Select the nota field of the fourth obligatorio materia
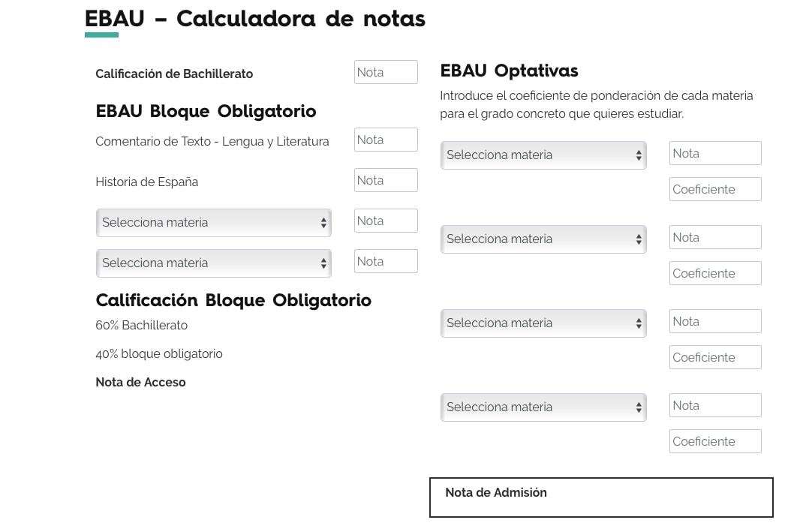 [x=386, y=260]
